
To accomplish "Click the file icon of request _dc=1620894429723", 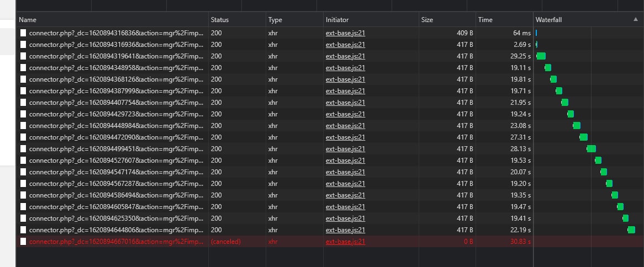I will (x=23, y=114).
